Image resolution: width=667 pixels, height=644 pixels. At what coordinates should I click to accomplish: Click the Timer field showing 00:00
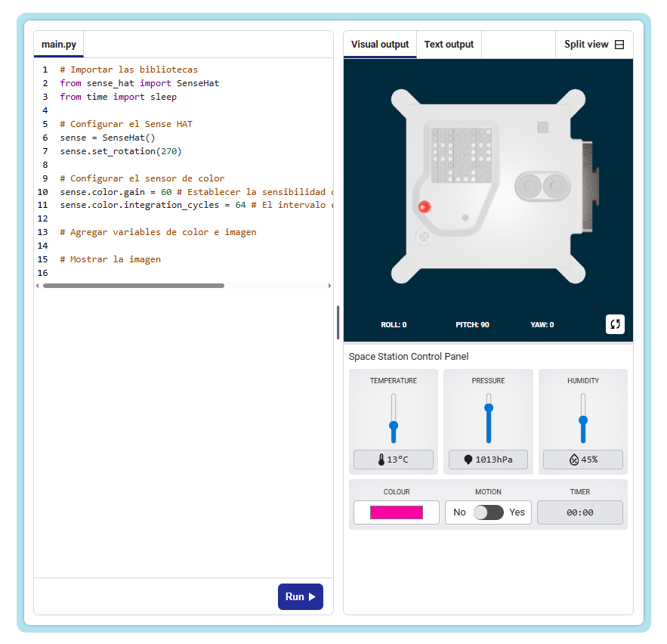coord(580,512)
